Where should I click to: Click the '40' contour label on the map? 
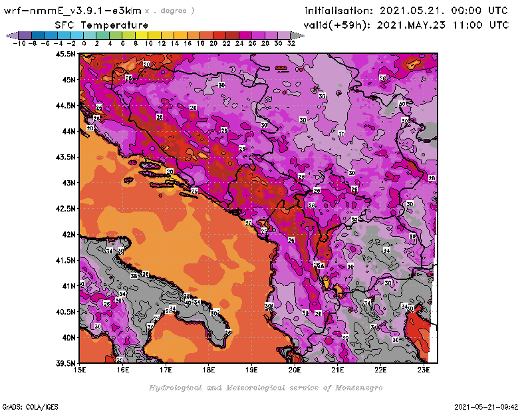[x=188, y=303]
